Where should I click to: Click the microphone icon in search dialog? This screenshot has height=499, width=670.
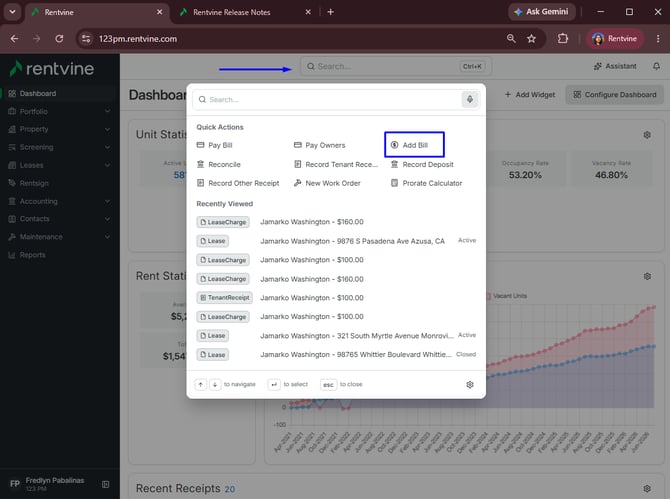coord(470,100)
